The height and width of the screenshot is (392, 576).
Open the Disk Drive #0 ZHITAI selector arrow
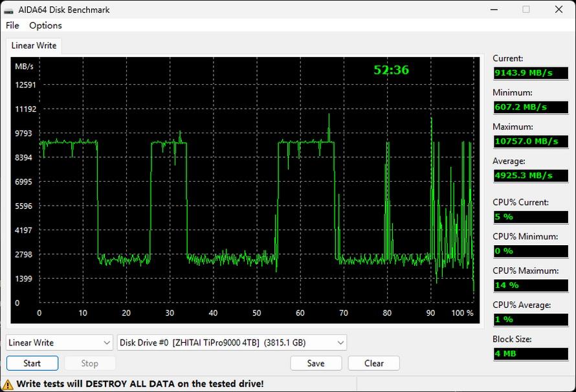point(340,343)
